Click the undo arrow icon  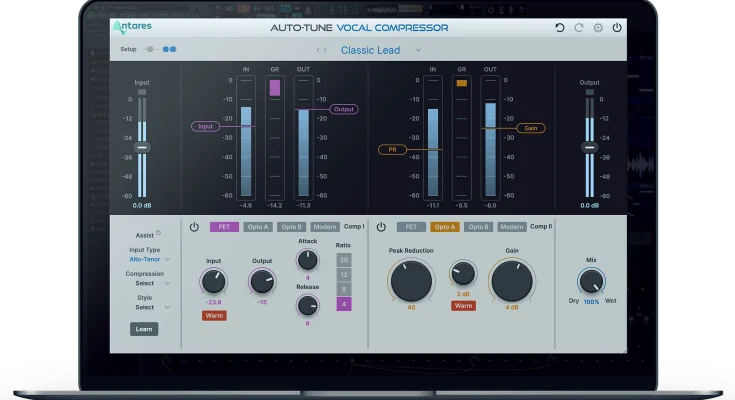pos(560,28)
